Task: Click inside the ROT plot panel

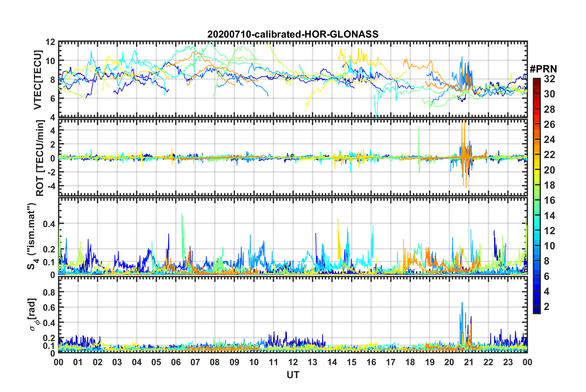Action: [293, 157]
